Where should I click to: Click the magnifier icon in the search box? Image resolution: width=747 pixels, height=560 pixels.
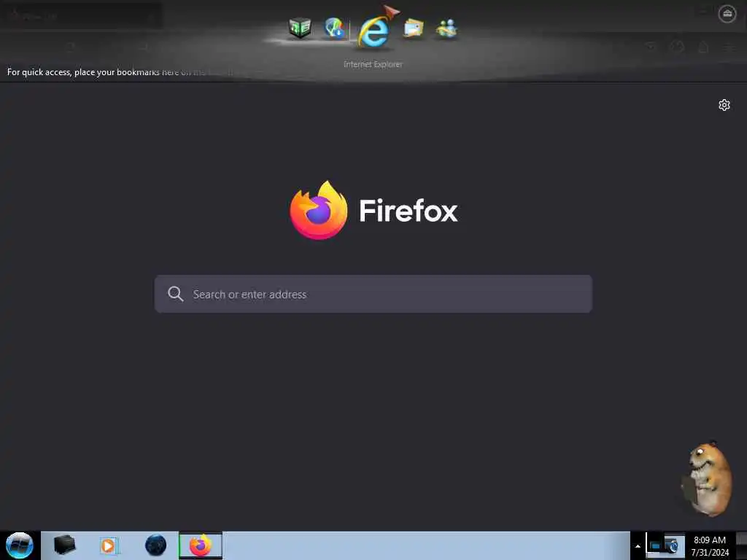[x=175, y=294]
